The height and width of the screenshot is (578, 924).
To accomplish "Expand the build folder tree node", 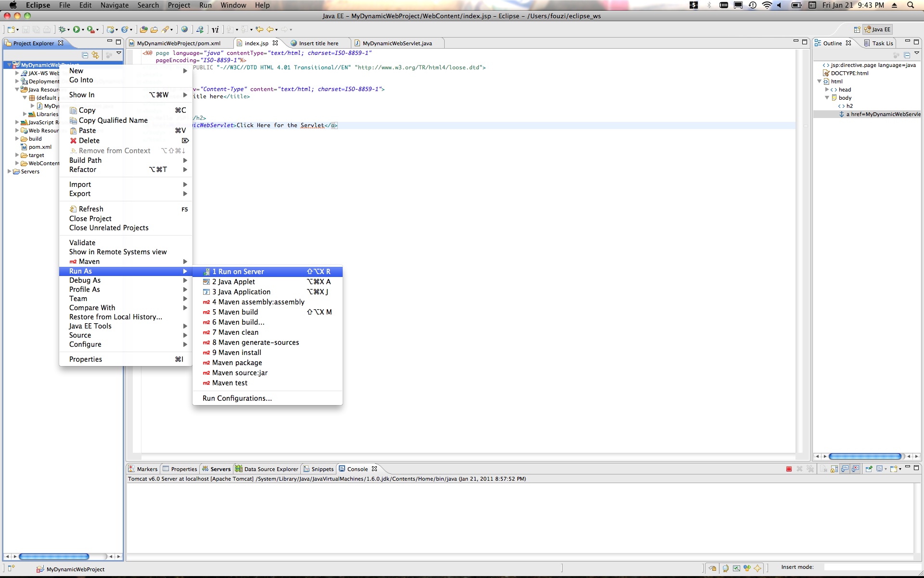I will point(17,139).
